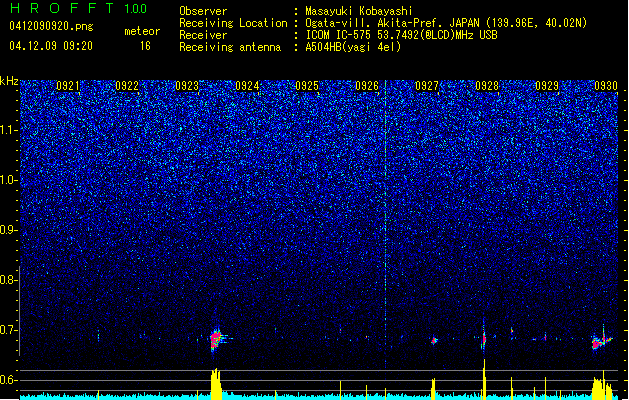Click the meteor echo burst near 0930

pyautogui.click(x=601, y=341)
